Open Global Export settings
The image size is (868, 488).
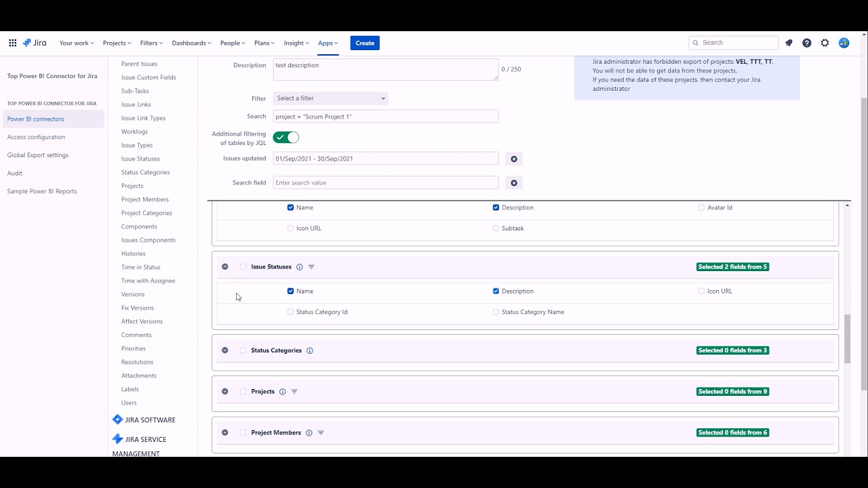(x=38, y=155)
